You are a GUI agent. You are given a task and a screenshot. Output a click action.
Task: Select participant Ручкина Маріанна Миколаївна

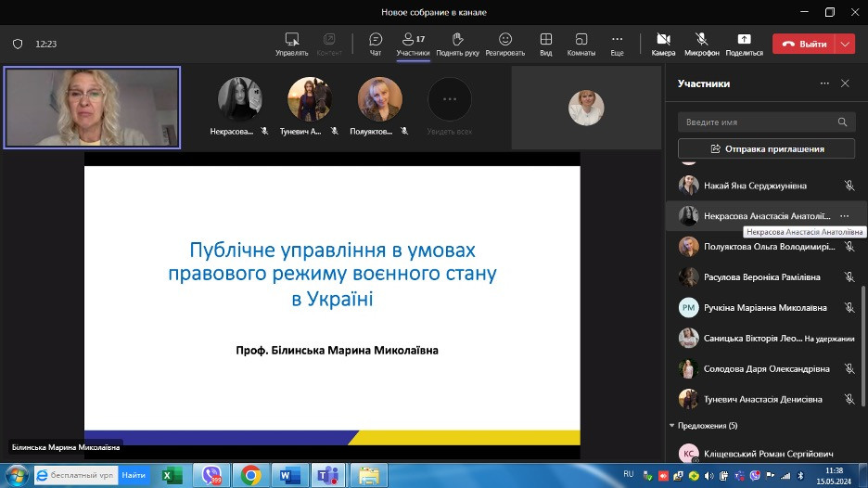point(766,307)
